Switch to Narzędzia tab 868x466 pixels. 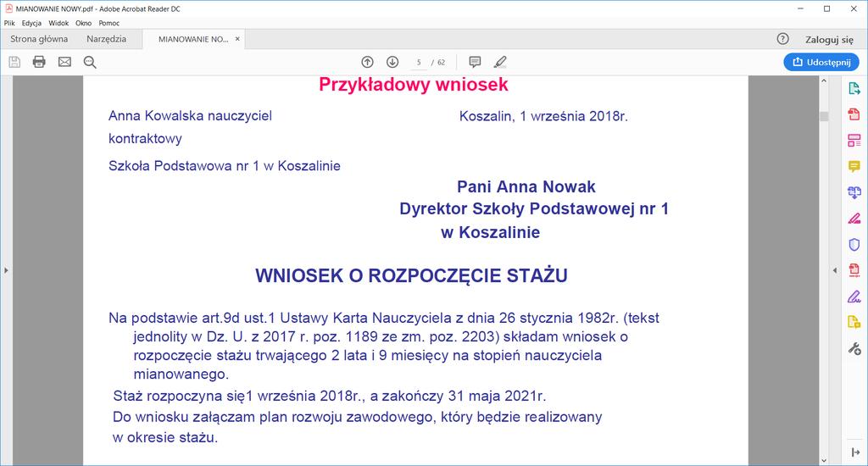click(x=106, y=39)
